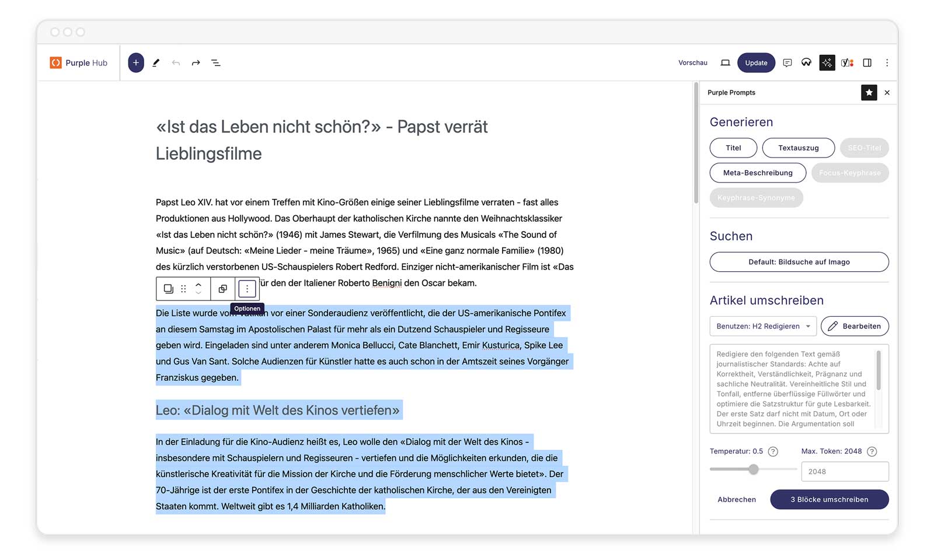The image size is (934, 560).
Task: Click the Max. Token input field
Action: pos(845,471)
